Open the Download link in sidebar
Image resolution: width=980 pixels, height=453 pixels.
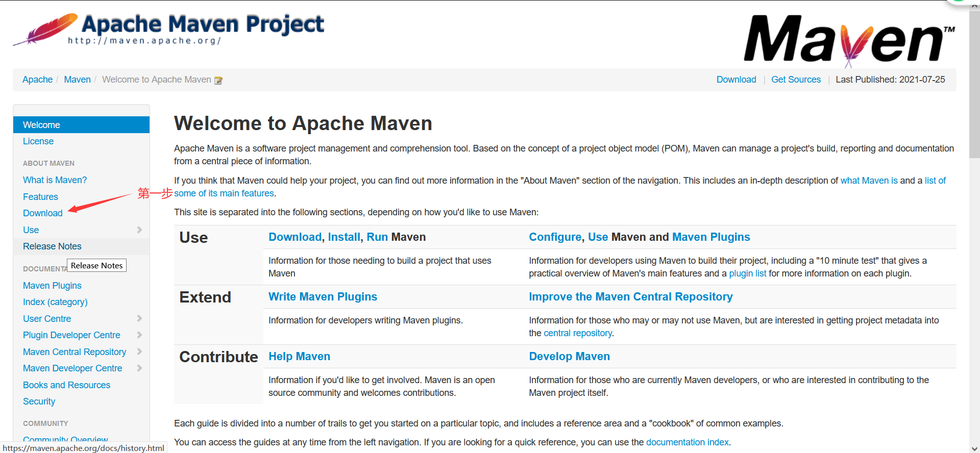coord(42,213)
